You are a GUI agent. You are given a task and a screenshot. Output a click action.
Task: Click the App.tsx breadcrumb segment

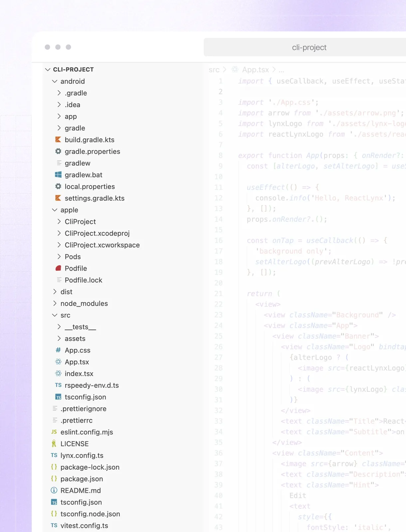pyautogui.click(x=255, y=70)
